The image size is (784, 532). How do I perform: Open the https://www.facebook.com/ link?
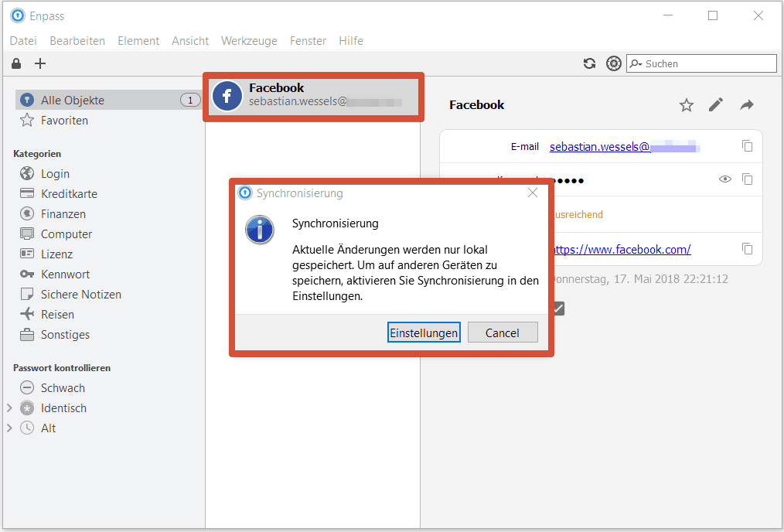click(x=622, y=250)
